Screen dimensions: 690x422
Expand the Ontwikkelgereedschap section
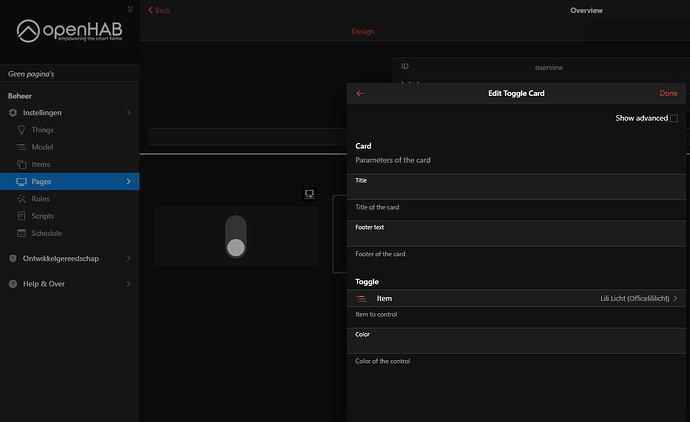(x=128, y=258)
